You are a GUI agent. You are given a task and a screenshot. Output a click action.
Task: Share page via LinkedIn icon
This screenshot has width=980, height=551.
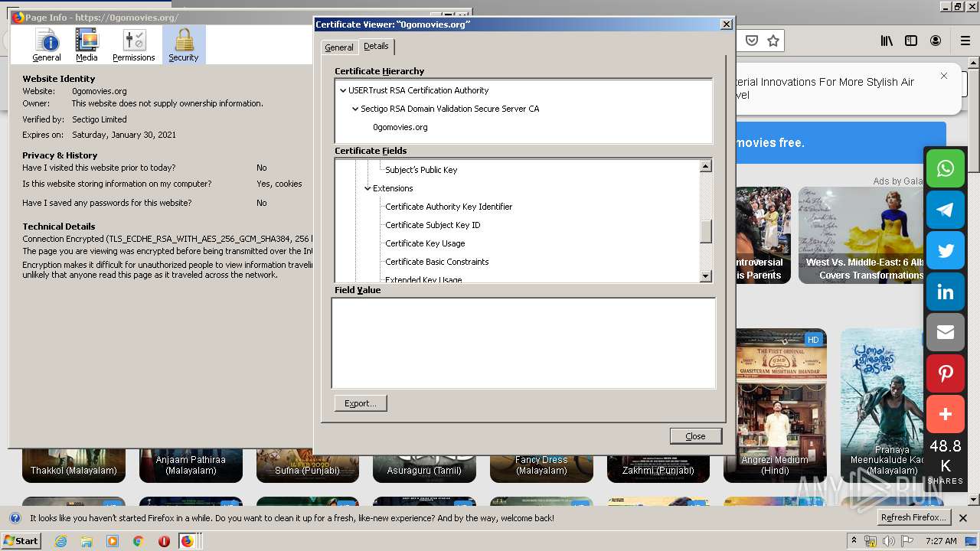tap(946, 292)
